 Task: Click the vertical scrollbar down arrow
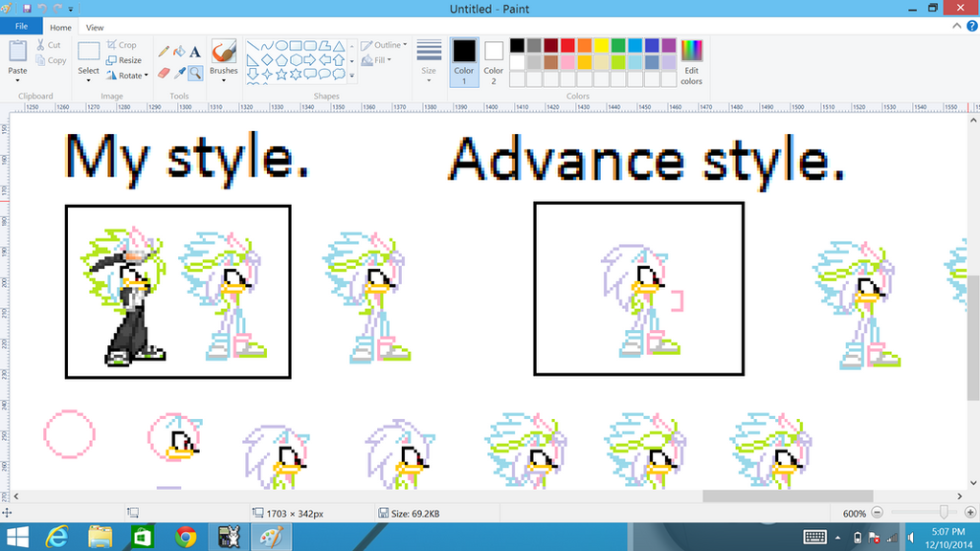pyautogui.click(x=973, y=483)
